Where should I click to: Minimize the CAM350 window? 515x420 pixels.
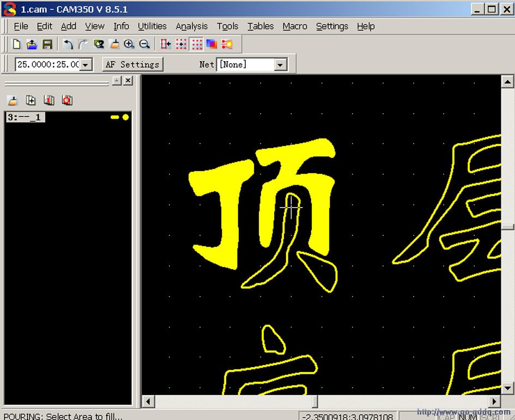click(x=477, y=9)
